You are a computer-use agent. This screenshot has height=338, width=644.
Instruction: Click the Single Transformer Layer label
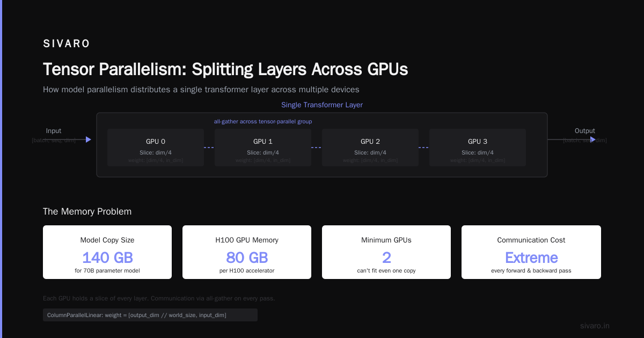322,105
